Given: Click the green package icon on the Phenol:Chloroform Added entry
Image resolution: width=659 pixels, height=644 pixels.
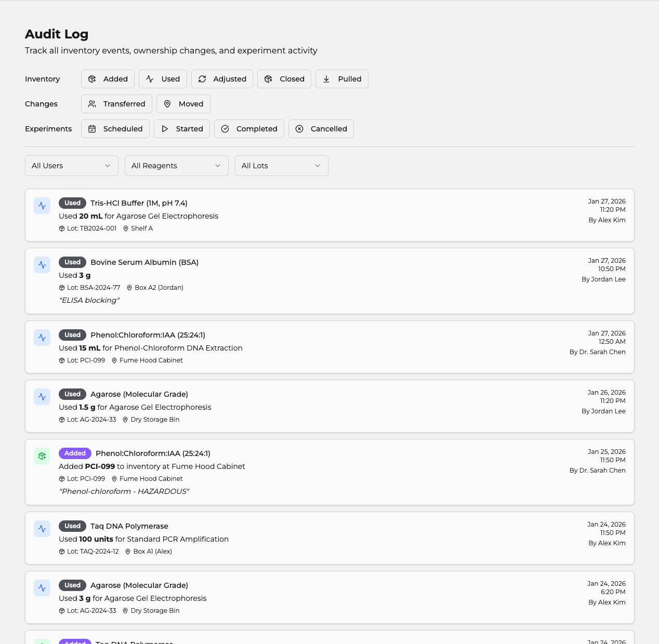Looking at the screenshot, I should [42, 455].
